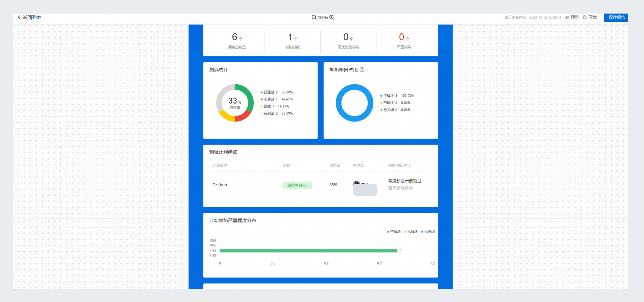Click the 暂无关联迭代 text
The width and height of the screenshot is (644, 302).
coord(400,188)
